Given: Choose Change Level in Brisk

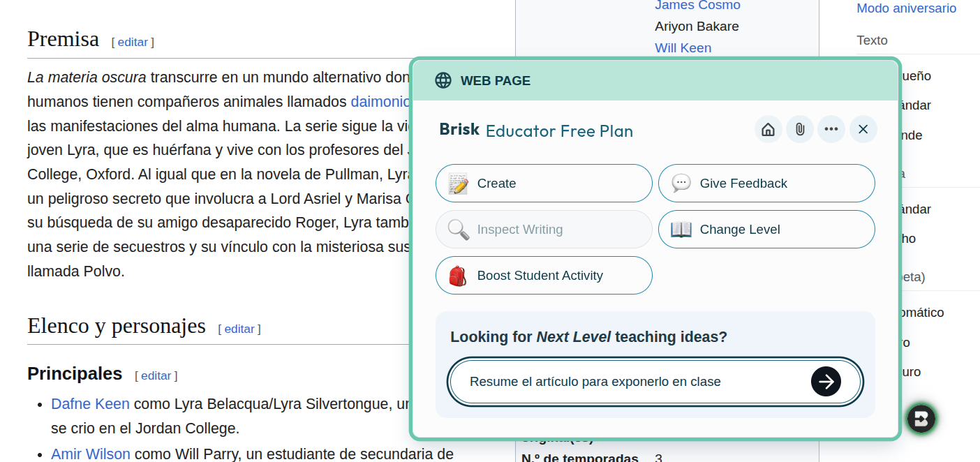Looking at the screenshot, I should pos(766,230).
